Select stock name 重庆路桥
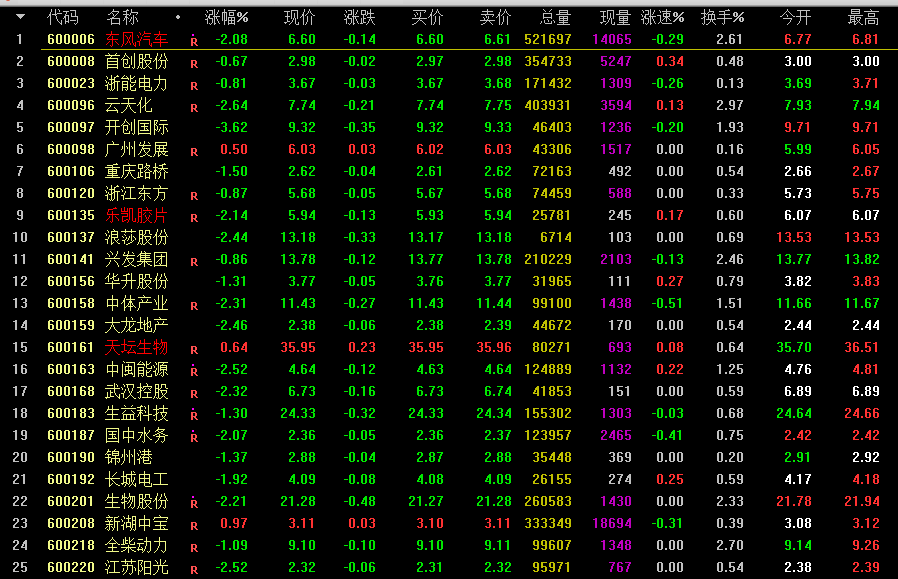The image size is (898, 579). click(x=136, y=171)
